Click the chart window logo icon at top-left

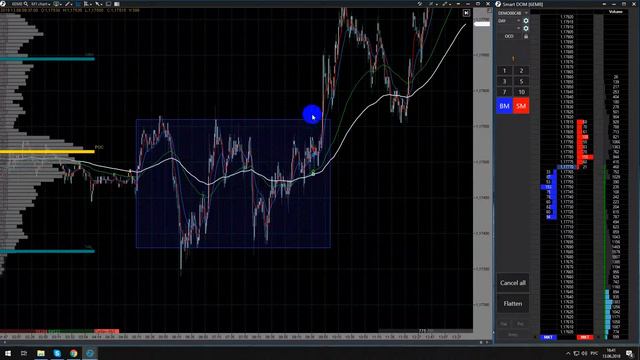pos(3,4)
